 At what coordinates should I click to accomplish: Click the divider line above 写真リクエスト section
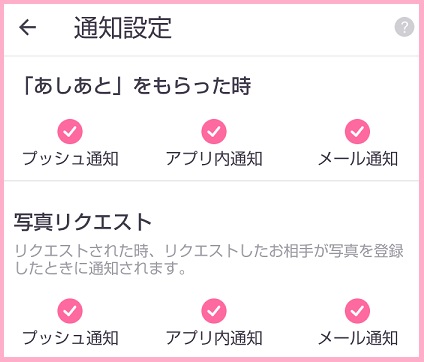coord(211,180)
